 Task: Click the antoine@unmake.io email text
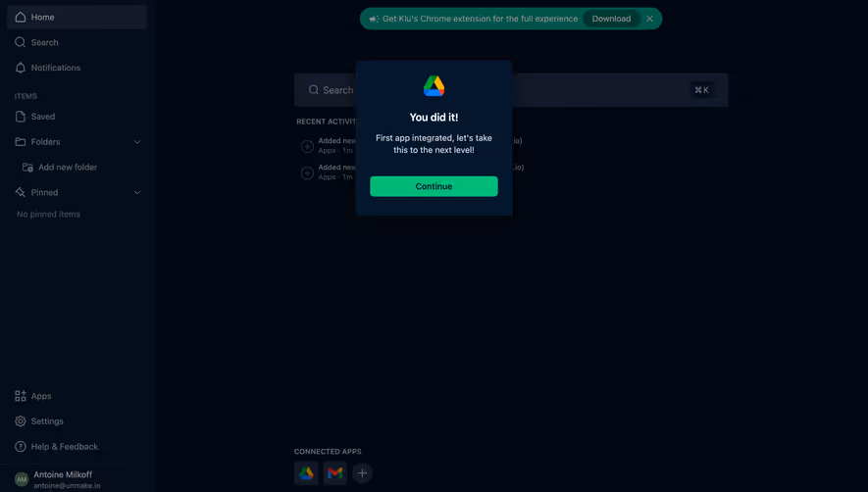coord(67,486)
